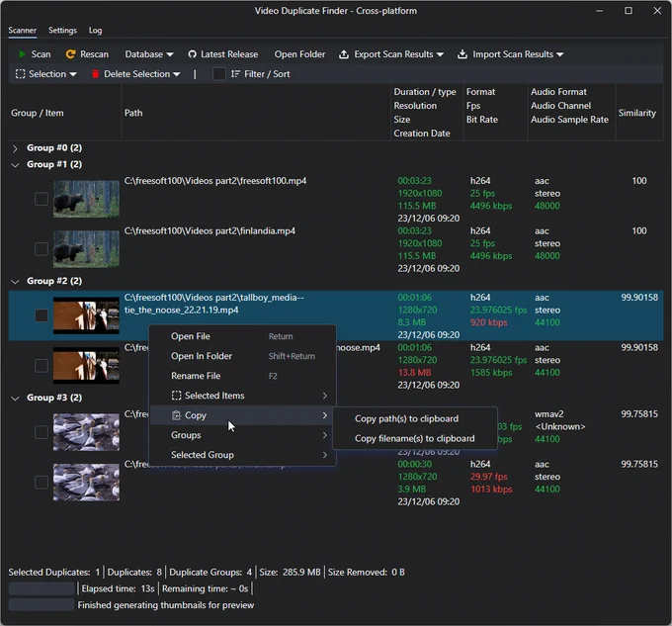The height and width of the screenshot is (626, 672).
Task: Switch to the Settings tab
Action: tap(62, 31)
